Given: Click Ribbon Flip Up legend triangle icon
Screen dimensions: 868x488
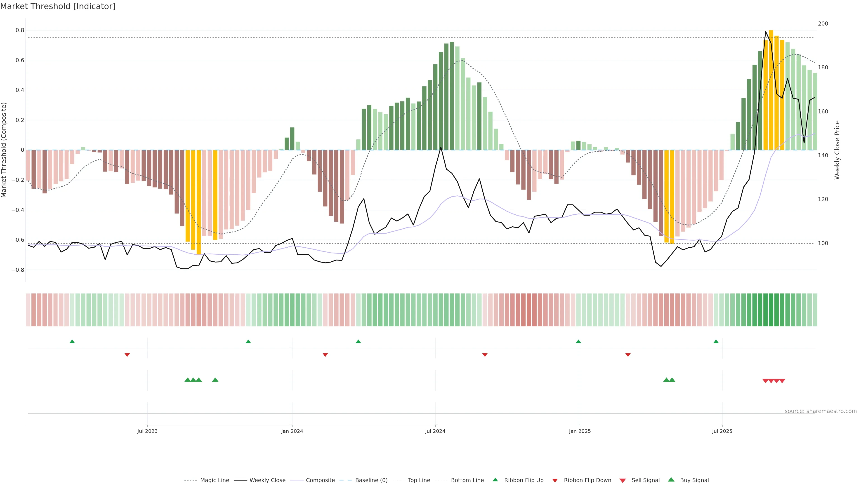Looking at the screenshot, I should (495, 480).
